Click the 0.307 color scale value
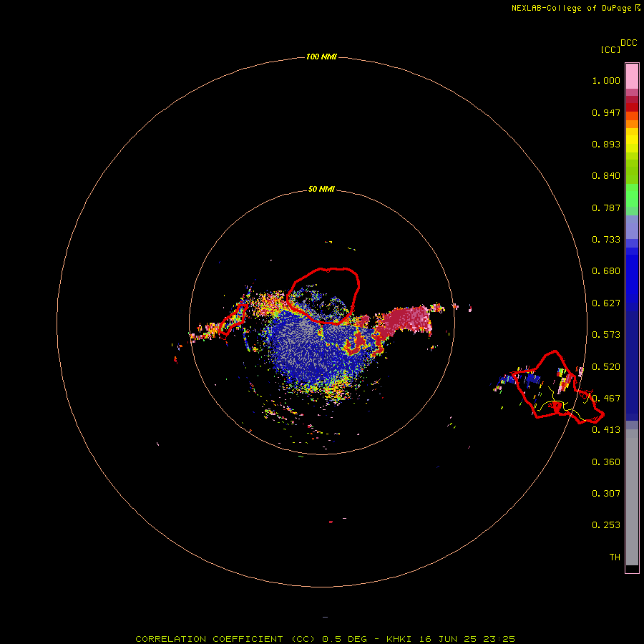Screen dimensions: 644x644 coord(606,494)
